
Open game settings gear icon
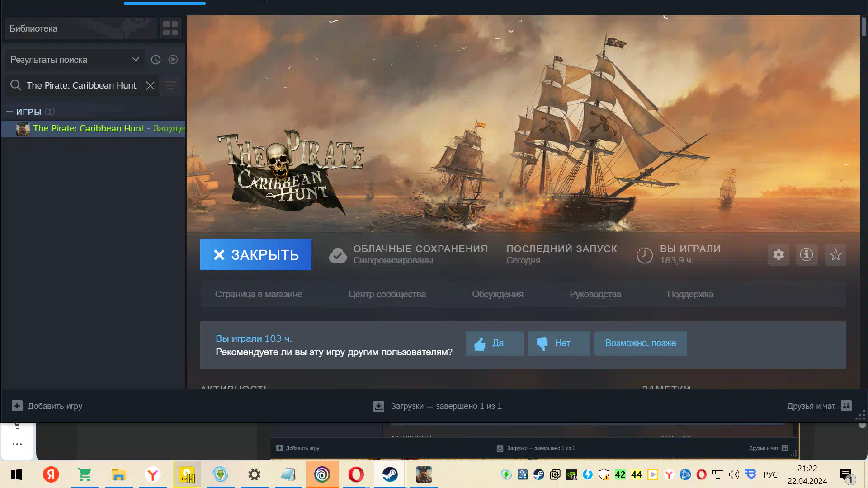click(x=778, y=255)
